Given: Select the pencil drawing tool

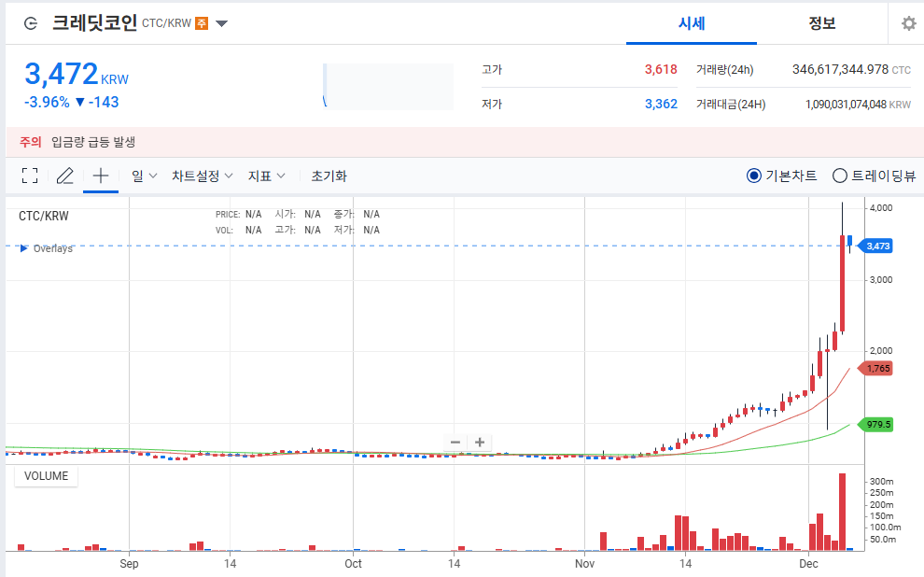Looking at the screenshot, I should tap(64, 176).
